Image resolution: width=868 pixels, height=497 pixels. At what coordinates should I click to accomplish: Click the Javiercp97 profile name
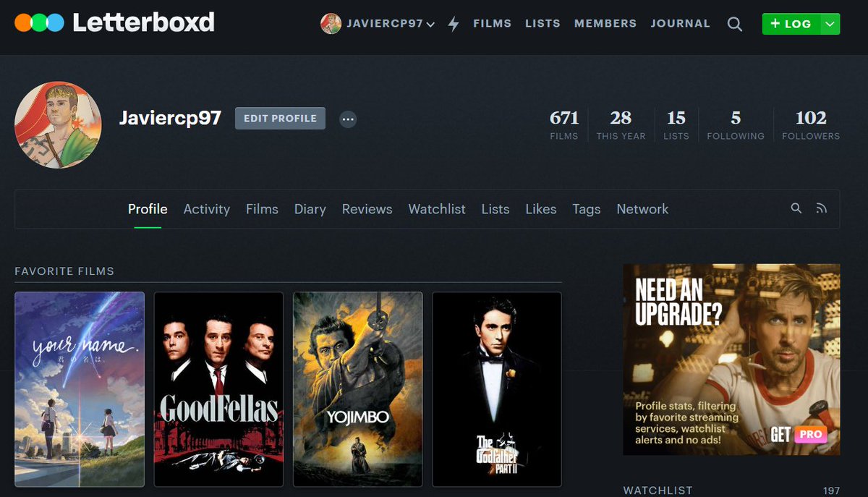click(x=170, y=118)
